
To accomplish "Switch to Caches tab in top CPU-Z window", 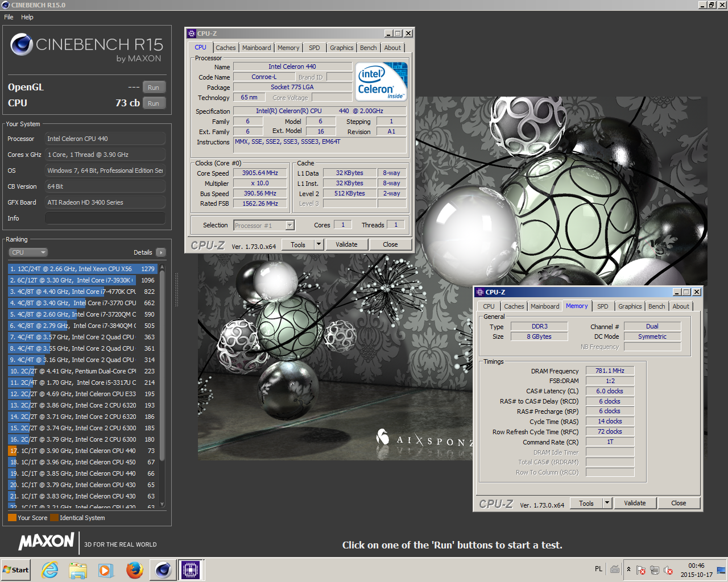I will [x=226, y=48].
